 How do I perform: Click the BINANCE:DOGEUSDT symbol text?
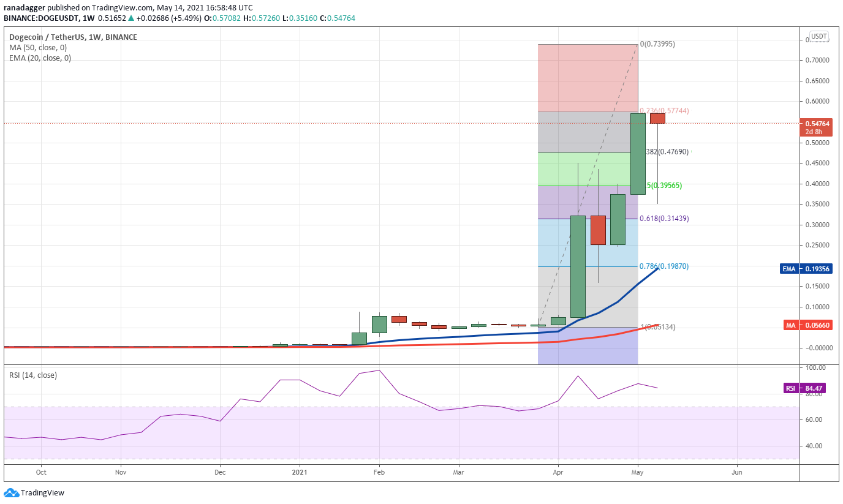pyautogui.click(x=40, y=18)
